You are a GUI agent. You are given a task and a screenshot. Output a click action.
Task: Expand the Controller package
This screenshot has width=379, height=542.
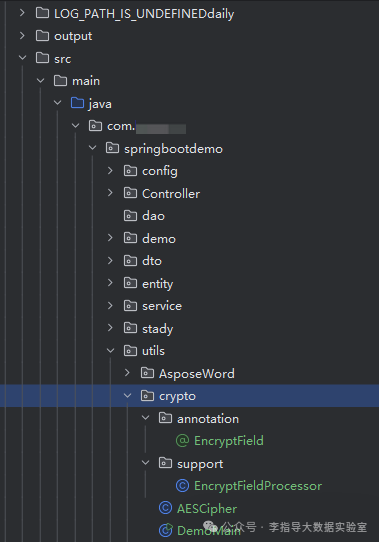(x=110, y=193)
